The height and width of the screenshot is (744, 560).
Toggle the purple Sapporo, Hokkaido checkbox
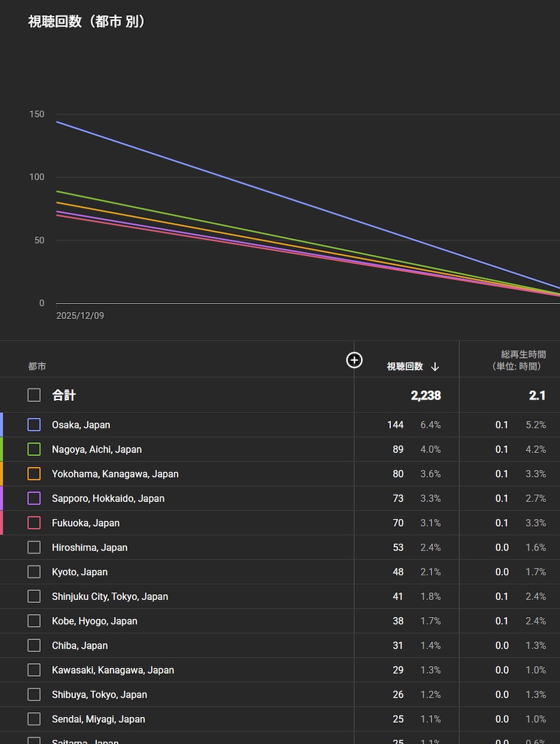[34, 499]
